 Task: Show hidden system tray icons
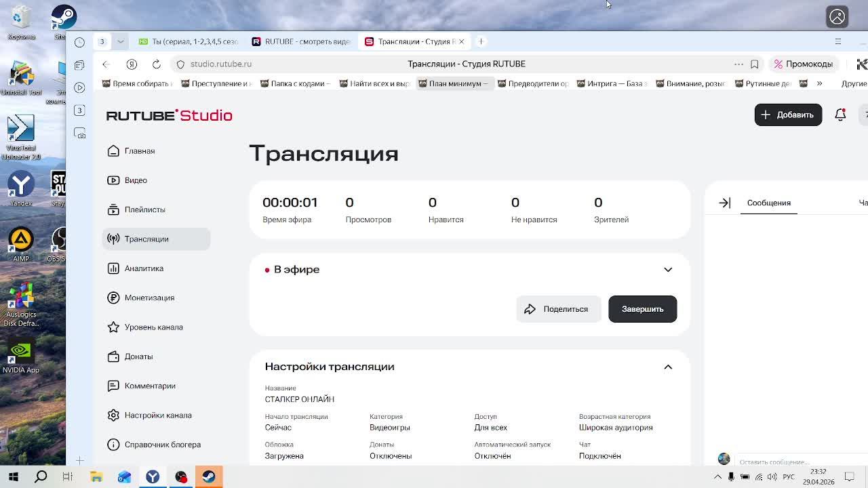pyautogui.click(x=717, y=477)
